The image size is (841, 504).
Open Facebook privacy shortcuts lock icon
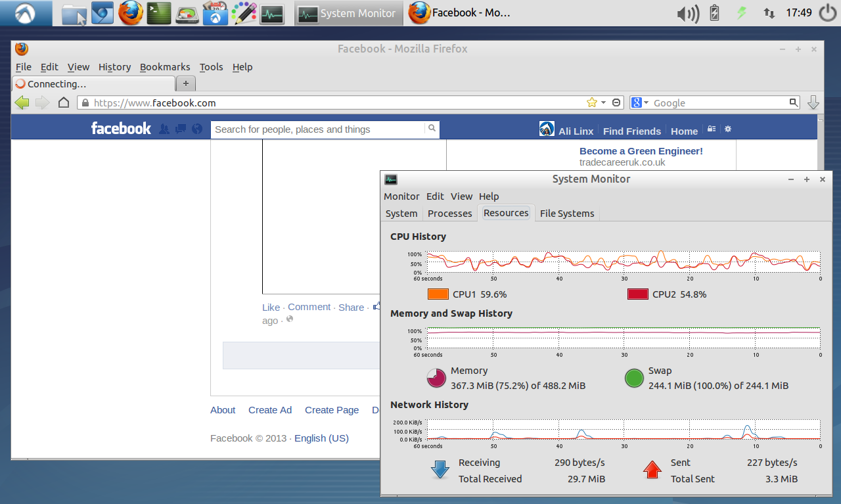click(x=712, y=129)
